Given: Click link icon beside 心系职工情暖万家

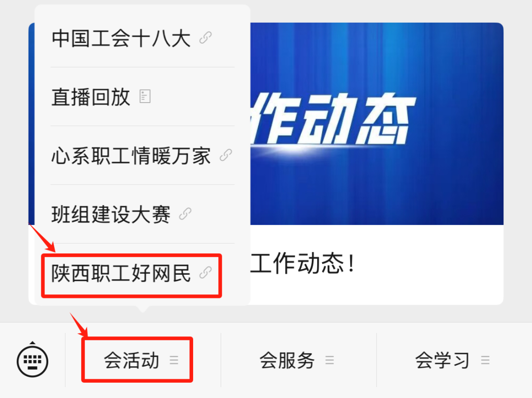Looking at the screenshot, I should [226, 155].
